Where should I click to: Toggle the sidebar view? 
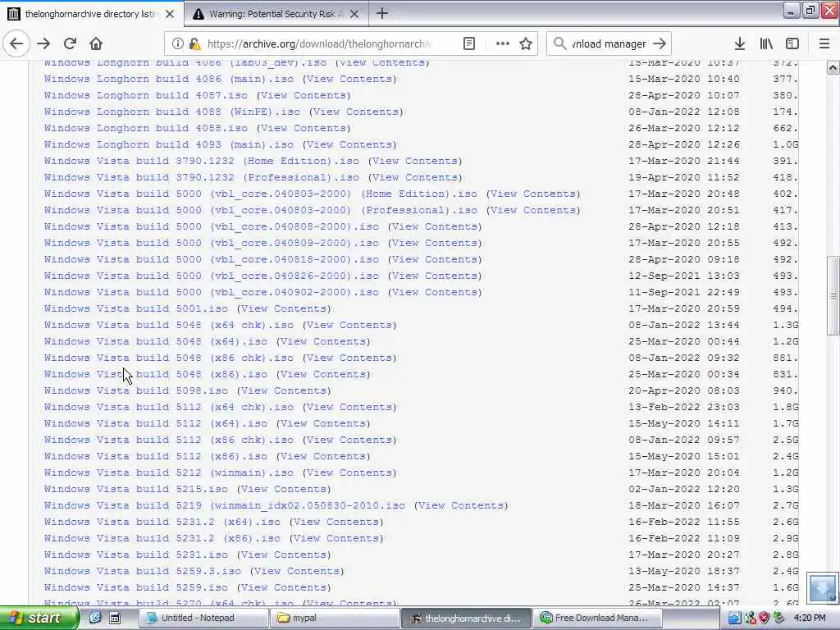point(792,44)
